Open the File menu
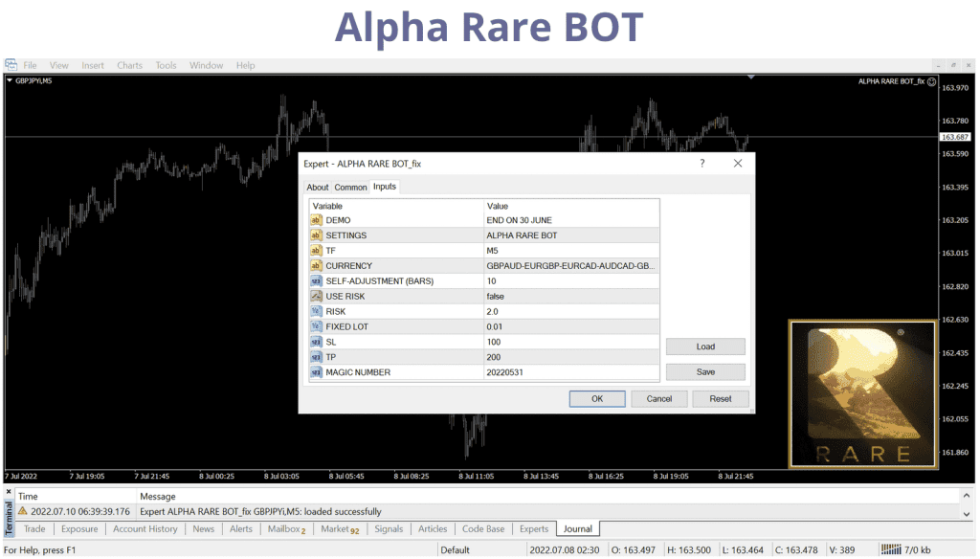 pos(30,65)
